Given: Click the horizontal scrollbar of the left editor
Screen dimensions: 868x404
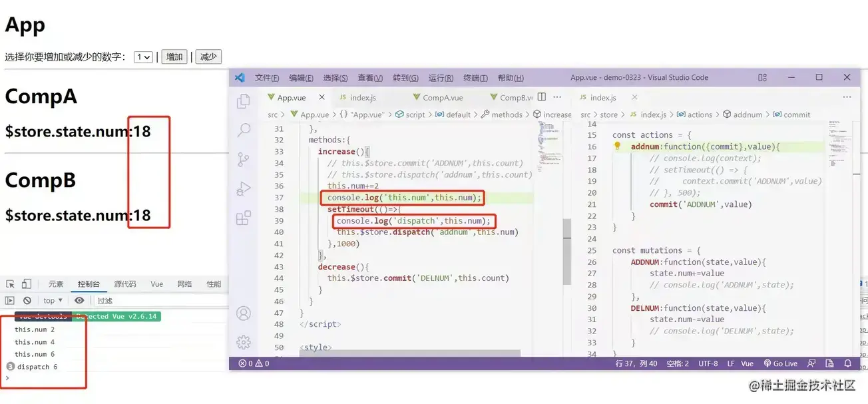Looking at the screenshot, I should coord(410,353).
